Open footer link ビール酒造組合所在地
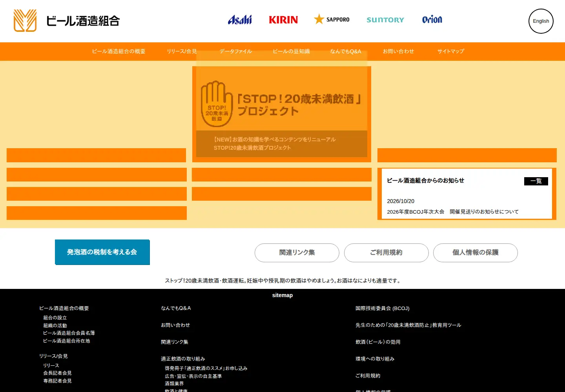The width and height of the screenshot is (565, 392). coord(66,341)
